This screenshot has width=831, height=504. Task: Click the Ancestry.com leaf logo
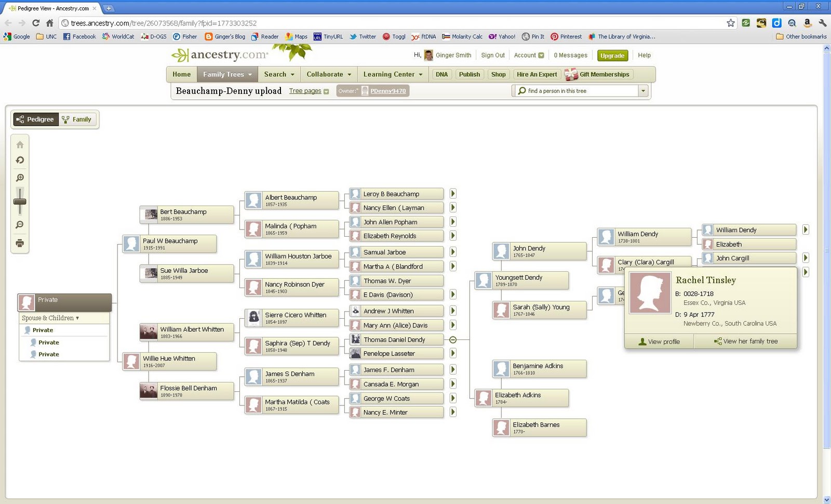coord(181,54)
